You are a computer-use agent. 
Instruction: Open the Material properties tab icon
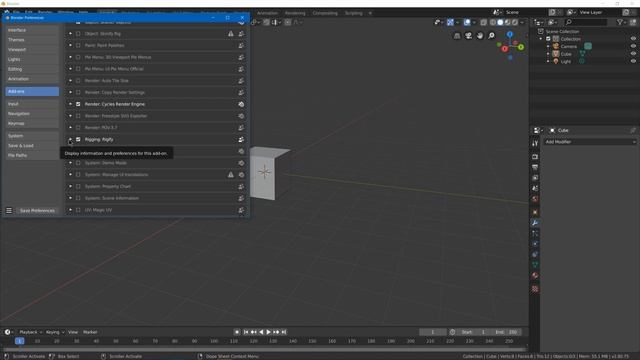(x=535, y=276)
